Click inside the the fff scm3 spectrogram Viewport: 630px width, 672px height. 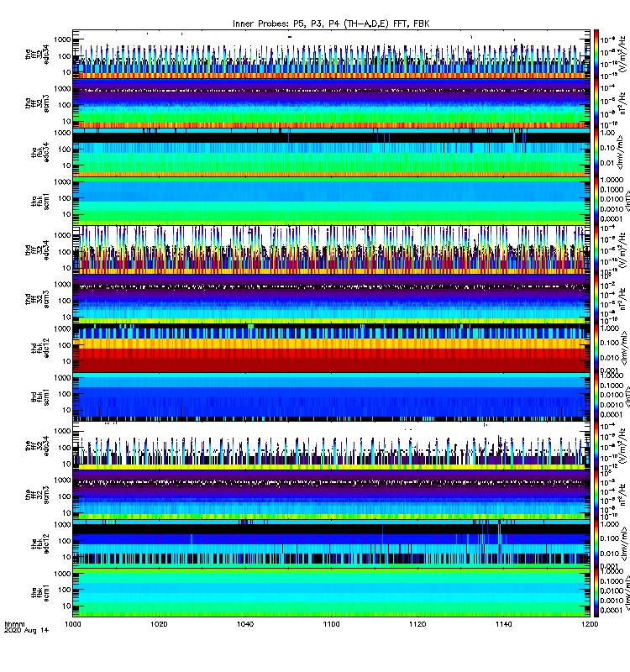pos(331,494)
